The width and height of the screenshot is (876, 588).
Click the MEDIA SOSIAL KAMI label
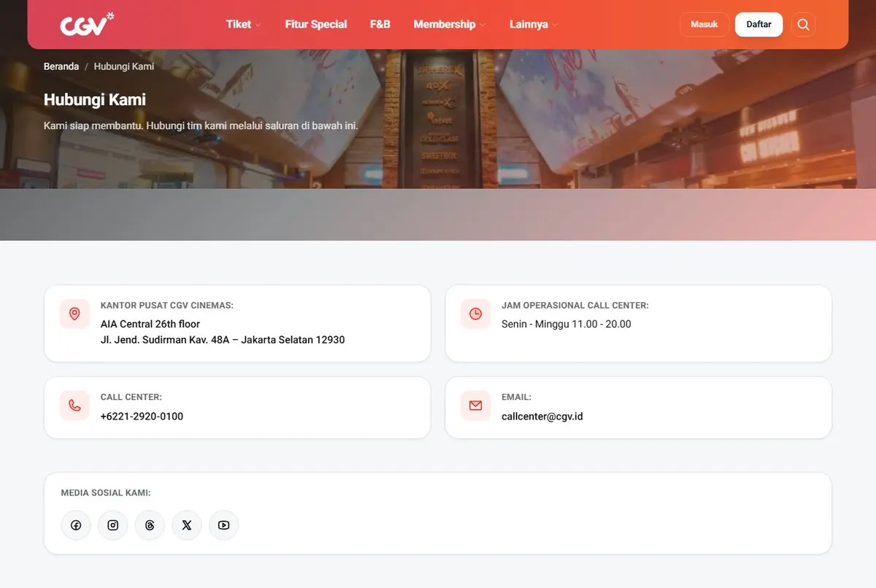coord(106,493)
